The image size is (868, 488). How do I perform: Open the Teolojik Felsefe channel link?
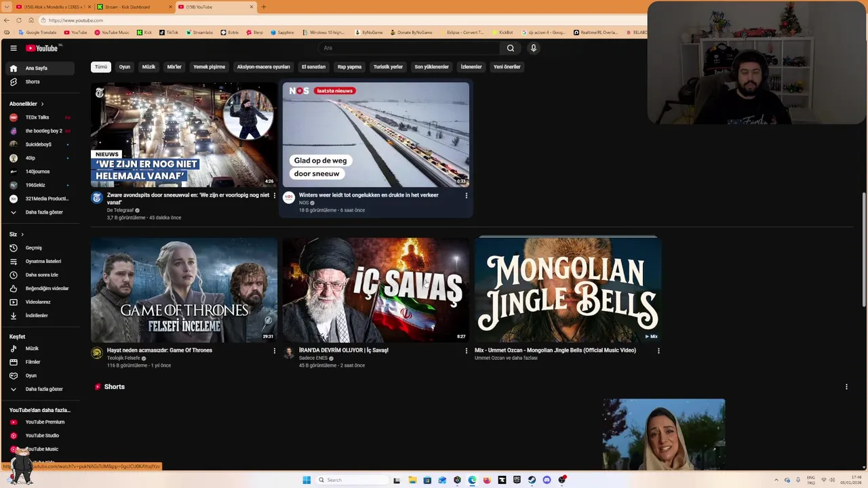pos(123,358)
